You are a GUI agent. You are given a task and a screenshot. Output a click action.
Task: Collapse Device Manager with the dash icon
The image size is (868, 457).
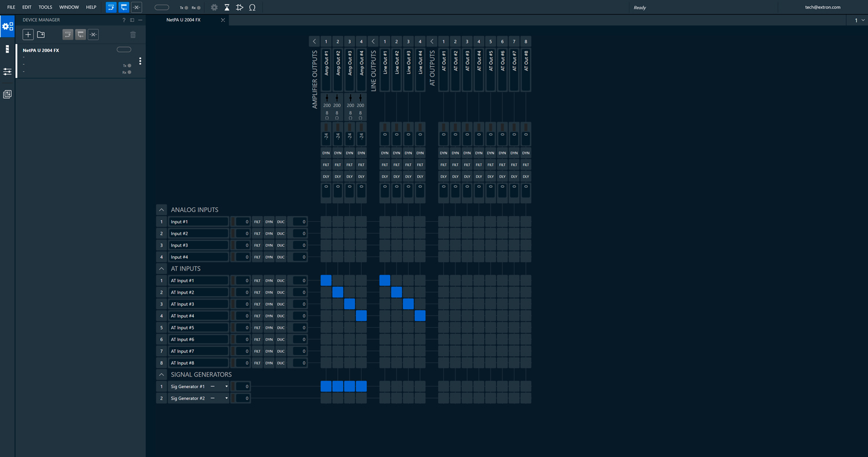[140, 20]
